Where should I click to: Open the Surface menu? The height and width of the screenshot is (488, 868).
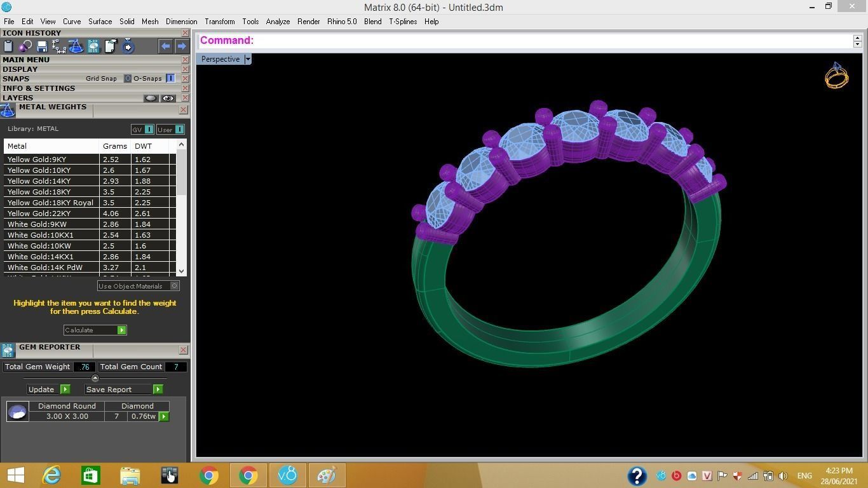[x=100, y=22]
